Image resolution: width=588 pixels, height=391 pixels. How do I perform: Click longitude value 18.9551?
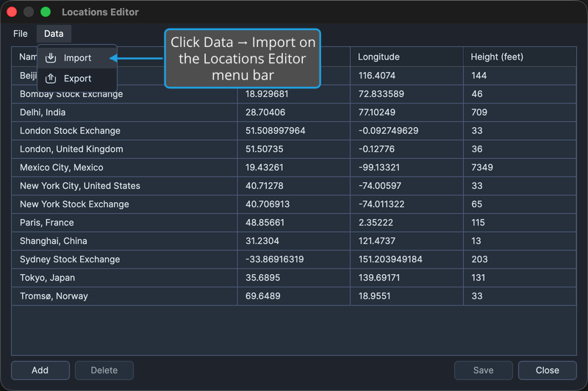tap(374, 296)
